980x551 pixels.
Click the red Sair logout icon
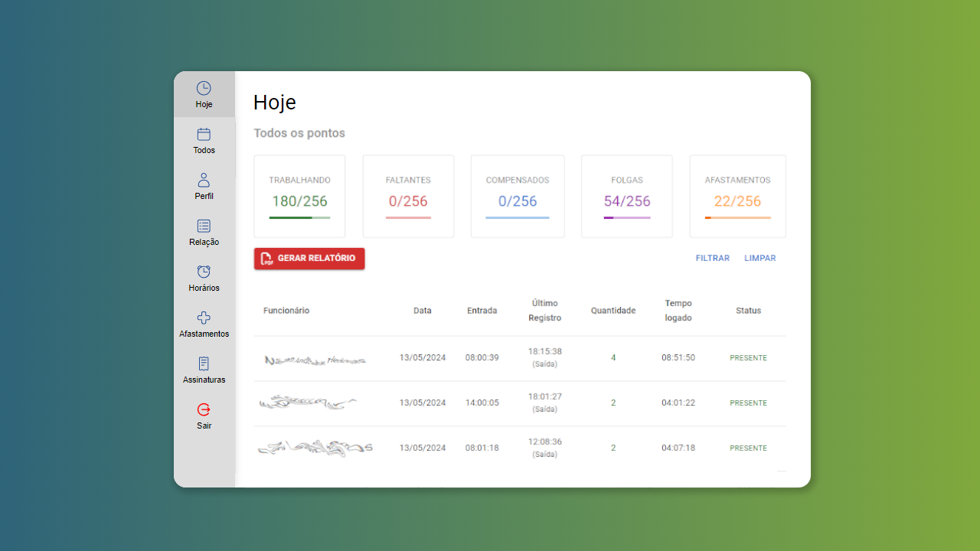[204, 410]
